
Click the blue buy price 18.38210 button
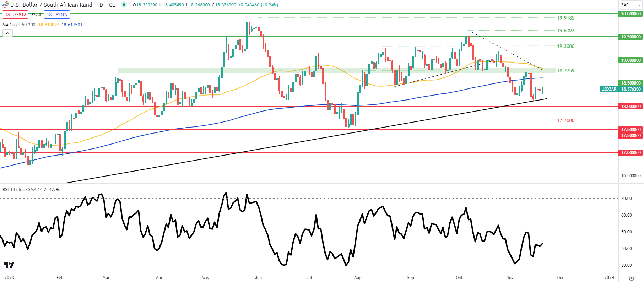[x=57, y=15]
